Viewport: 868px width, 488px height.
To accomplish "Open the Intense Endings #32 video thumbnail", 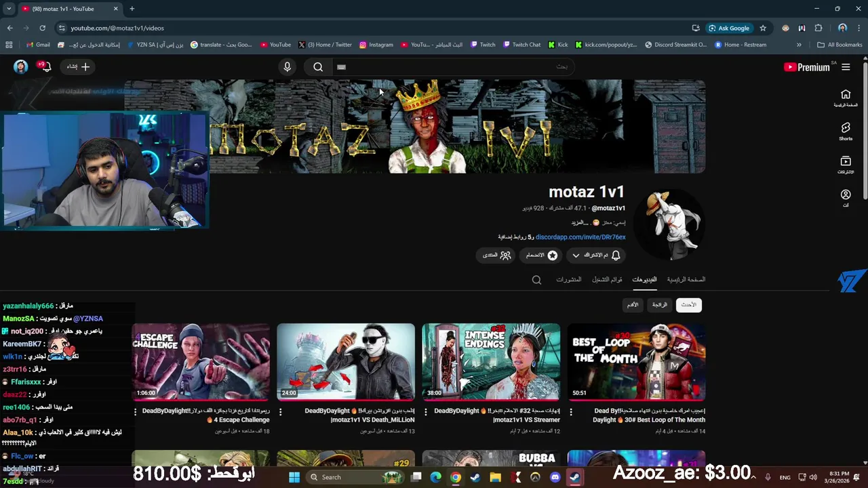I will (x=491, y=362).
